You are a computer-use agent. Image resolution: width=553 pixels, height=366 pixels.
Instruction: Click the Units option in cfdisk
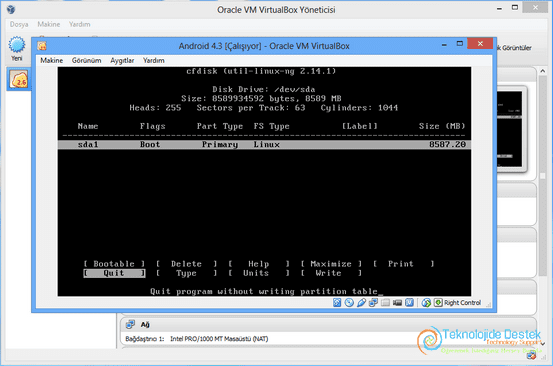(x=259, y=273)
